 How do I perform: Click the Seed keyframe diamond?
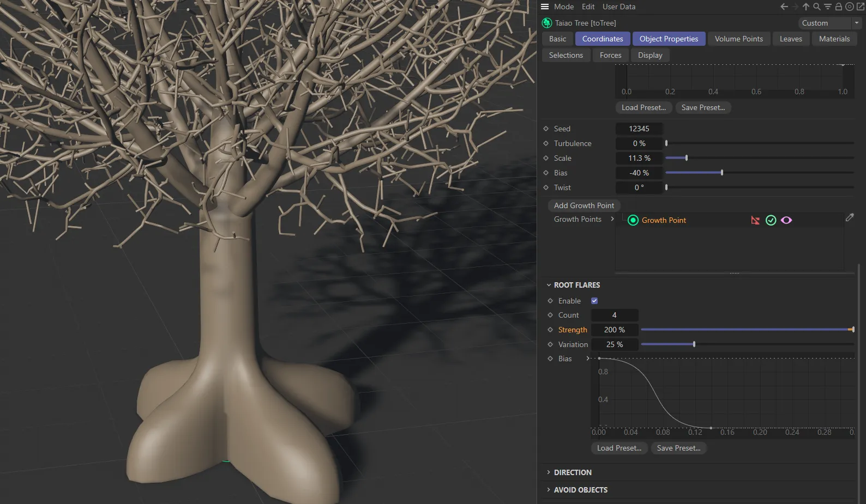point(546,129)
